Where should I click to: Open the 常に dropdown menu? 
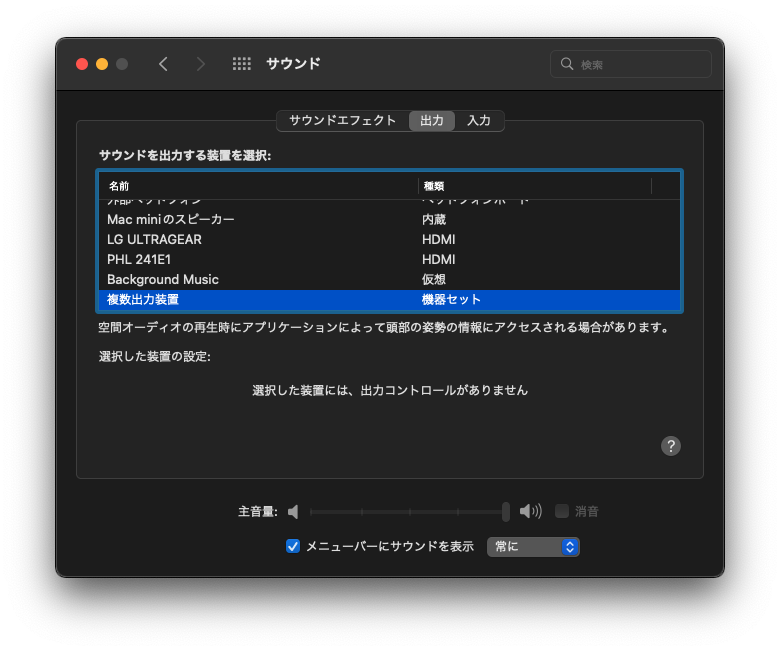[533, 547]
